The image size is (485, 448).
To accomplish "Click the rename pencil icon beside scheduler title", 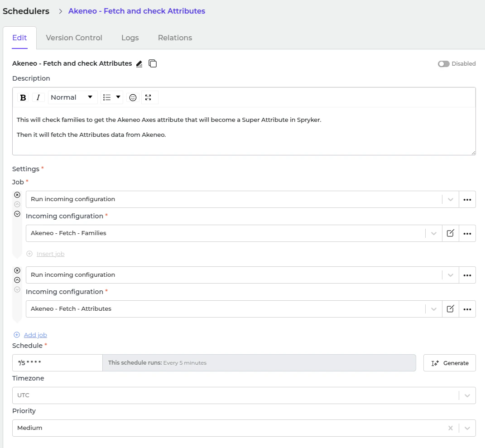I will point(139,64).
